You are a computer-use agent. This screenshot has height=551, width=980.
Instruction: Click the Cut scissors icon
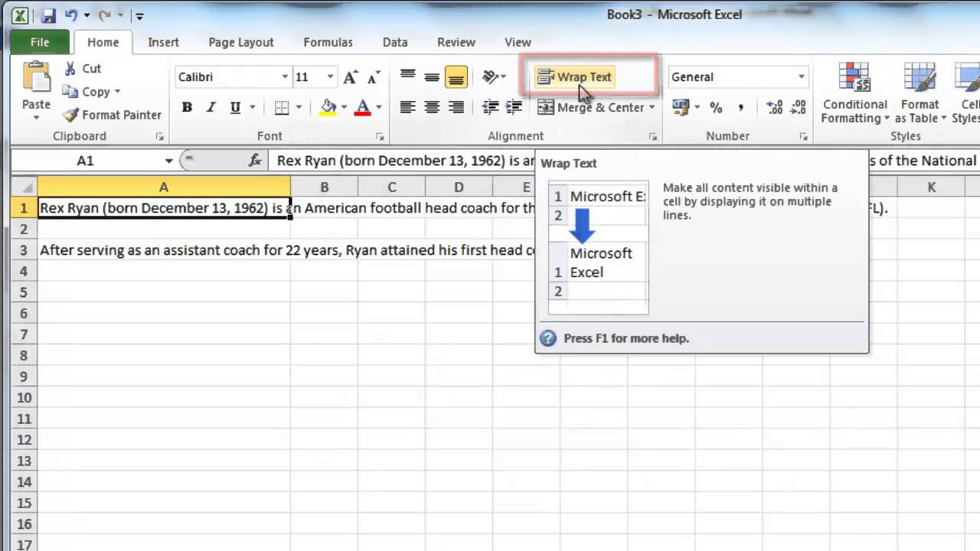click(x=70, y=69)
